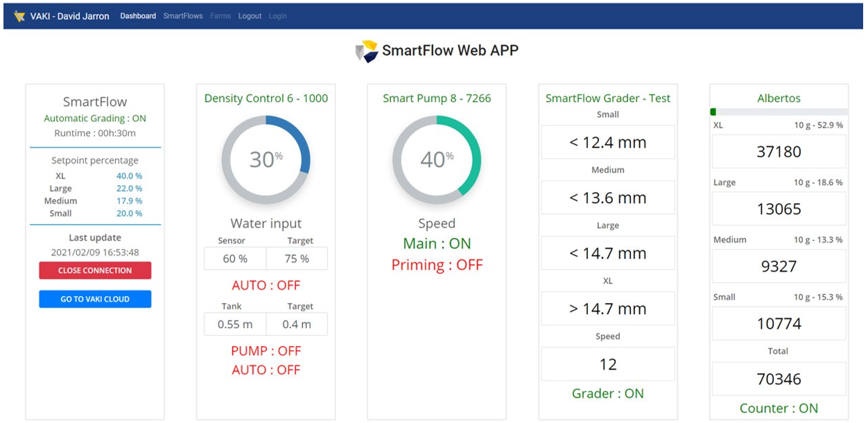Select the Sensor 60 % field
868x423 pixels.
click(x=235, y=259)
